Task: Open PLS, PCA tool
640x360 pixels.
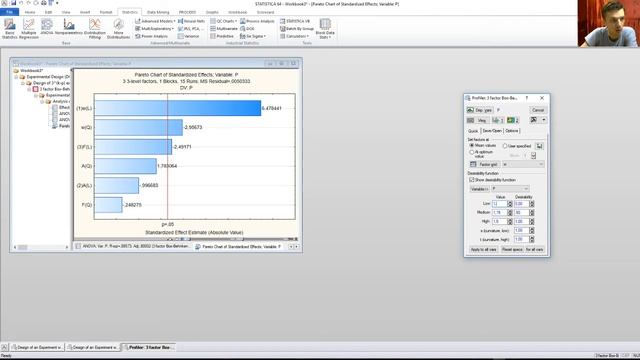Action: 191,29
